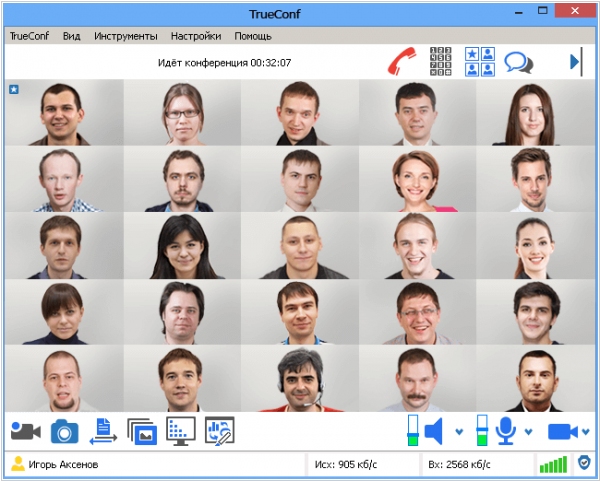
Task: Click incoming bitrate Вх: 2568 кб/с
Action: point(459,464)
